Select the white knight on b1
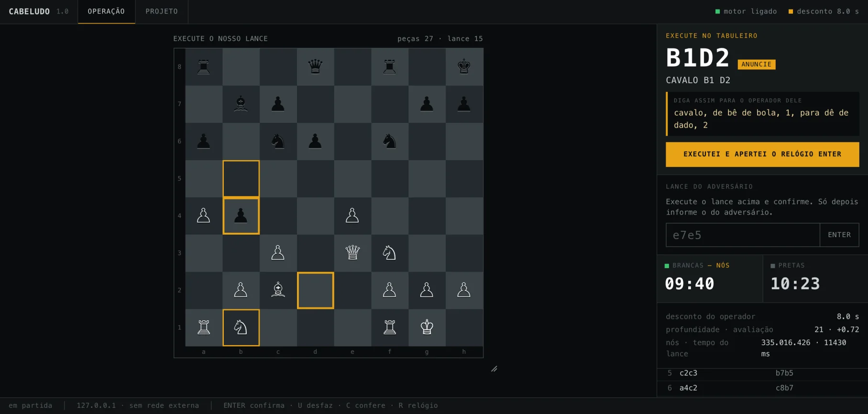 241,327
